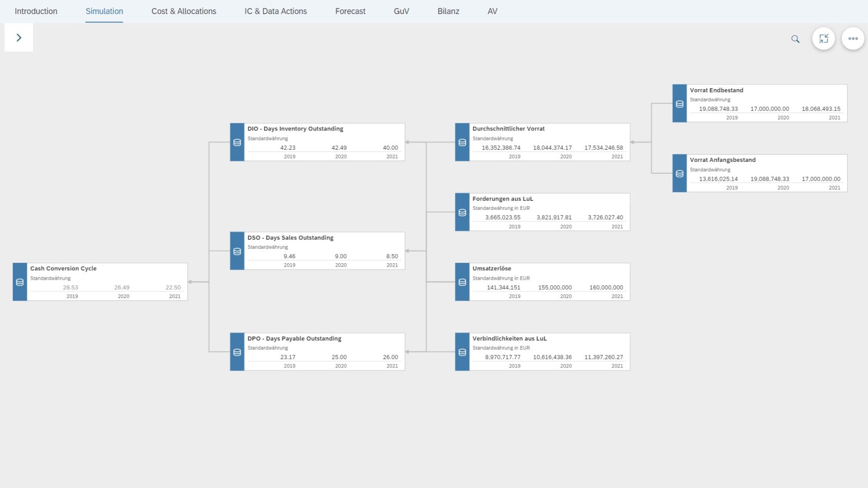Switch to the Bilanz tab
Screen dimensions: 868x488
[448, 11]
